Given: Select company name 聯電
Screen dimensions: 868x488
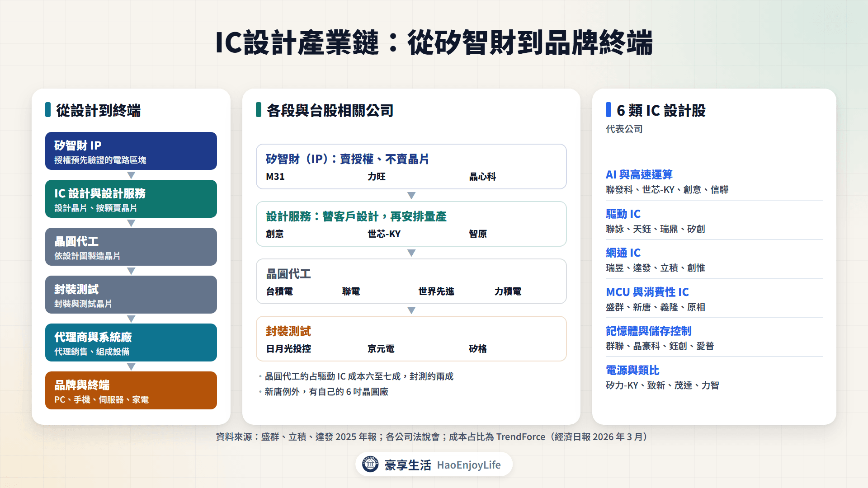Looking at the screenshot, I should click(351, 291).
